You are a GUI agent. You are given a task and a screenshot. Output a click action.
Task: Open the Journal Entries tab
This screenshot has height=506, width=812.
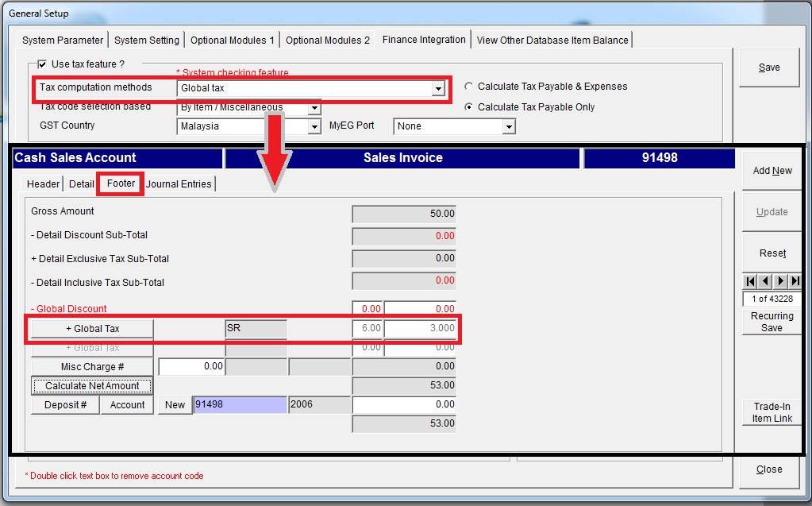tap(179, 184)
